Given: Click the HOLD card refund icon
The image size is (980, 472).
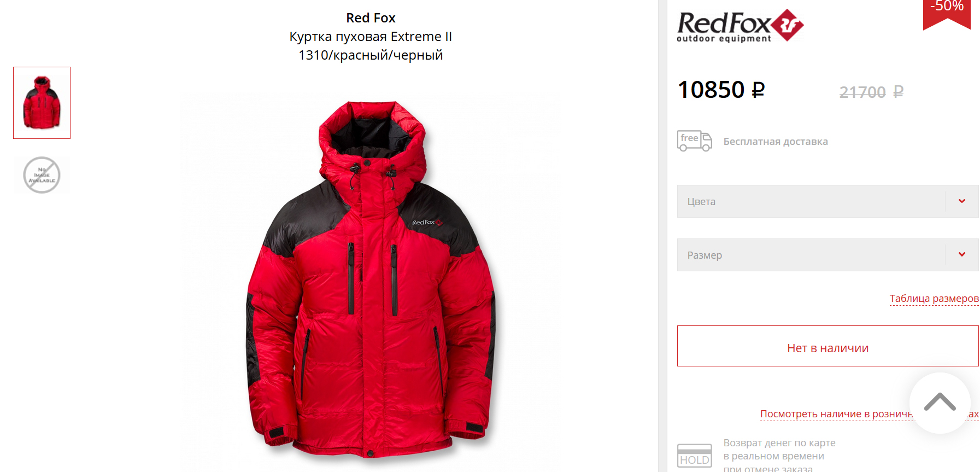Looking at the screenshot, I should 695,456.
